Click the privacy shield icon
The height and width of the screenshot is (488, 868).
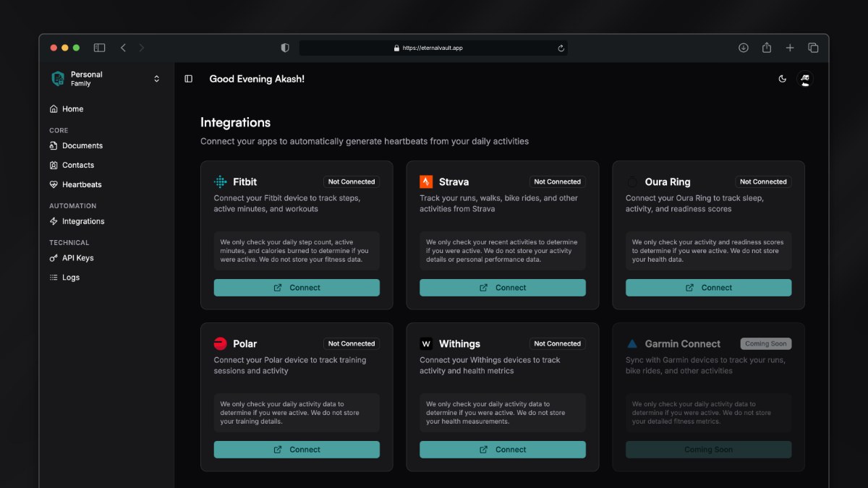point(285,48)
